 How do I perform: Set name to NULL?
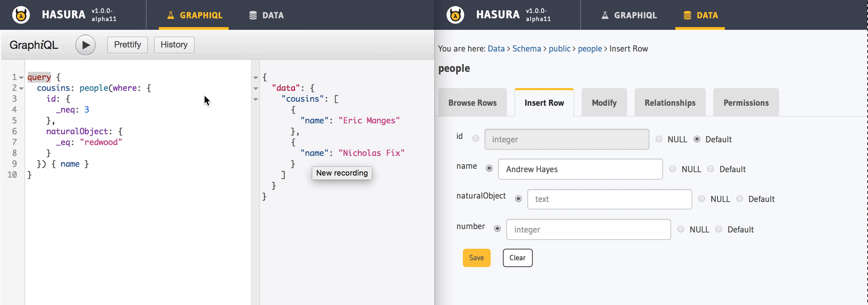coord(673,169)
